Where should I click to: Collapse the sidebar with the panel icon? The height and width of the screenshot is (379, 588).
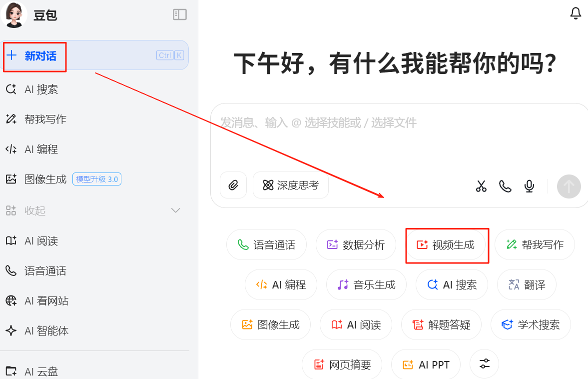tap(179, 15)
